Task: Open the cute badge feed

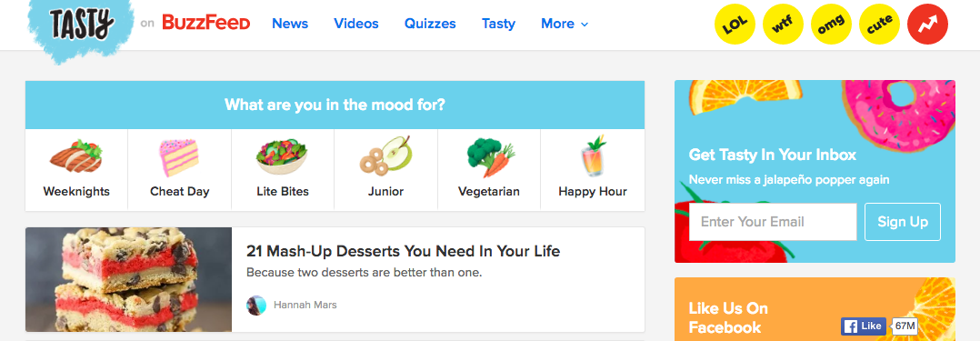Action: pyautogui.click(x=879, y=25)
